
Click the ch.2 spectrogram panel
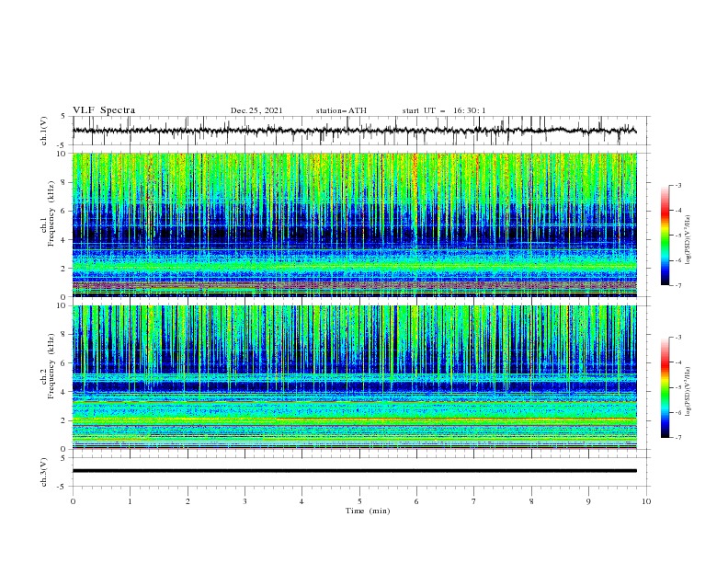[x=355, y=377]
